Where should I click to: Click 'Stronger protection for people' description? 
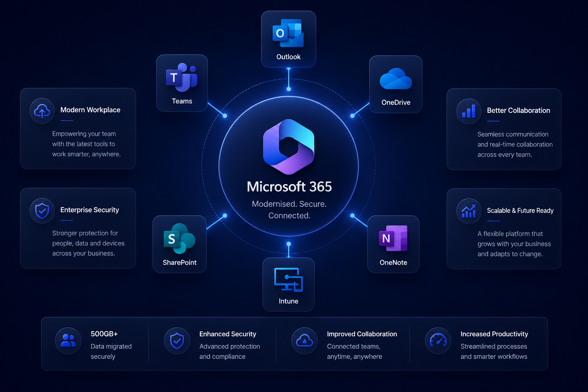point(88,243)
